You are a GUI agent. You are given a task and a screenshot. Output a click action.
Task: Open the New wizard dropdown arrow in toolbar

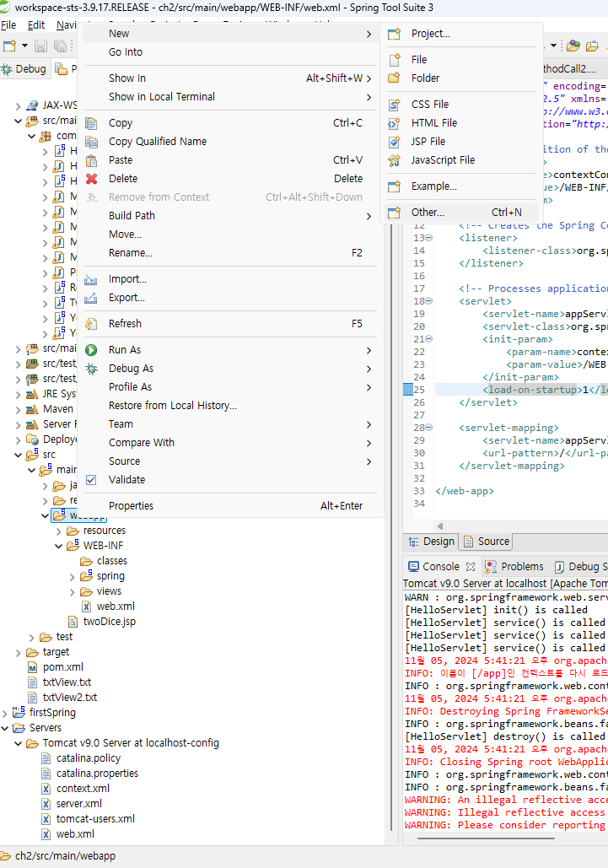coord(24,46)
